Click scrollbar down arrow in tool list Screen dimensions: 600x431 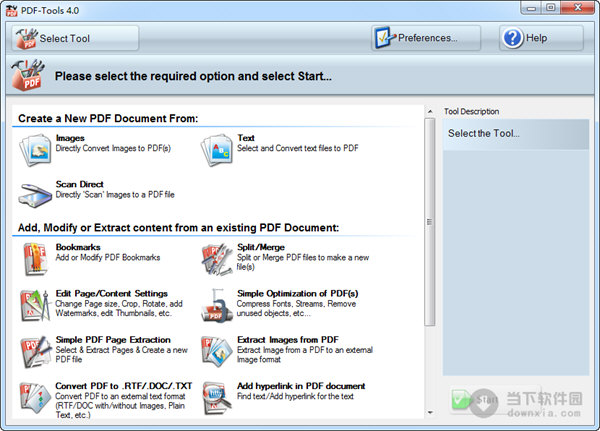pyautogui.click(x=430, y=413)
